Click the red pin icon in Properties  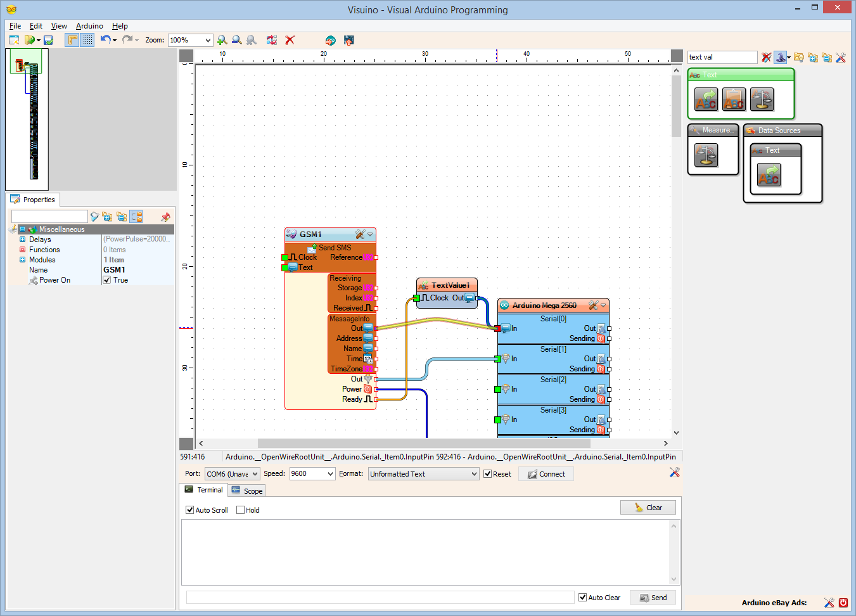[x=165, y=217]
